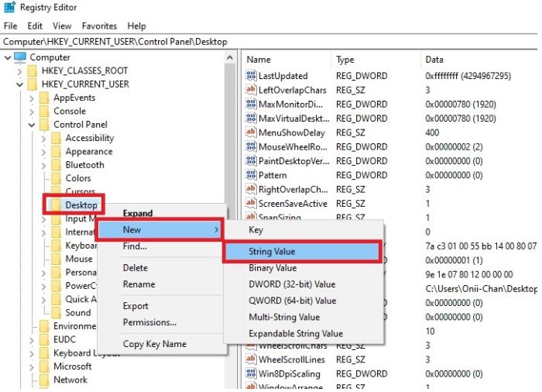Viewport: 542px width, 392px height.
Task: Select DWORD (32-bit) Value option
Action: (x=292, y=284)
